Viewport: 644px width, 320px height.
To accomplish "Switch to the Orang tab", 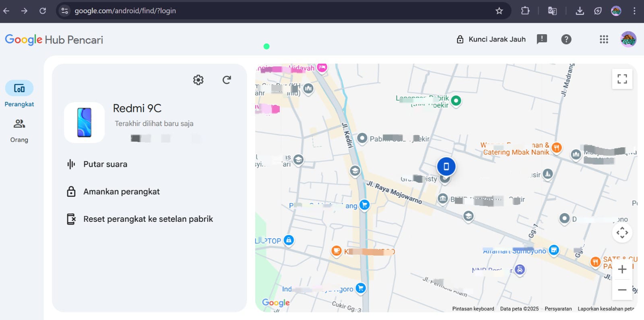I will pos(19,130).
